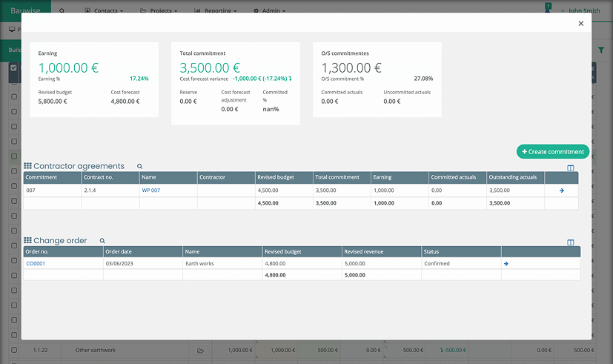The width and height of the screenshot is (613, 364).
Task: Open the Admin menu
Action: click(269, 11)
